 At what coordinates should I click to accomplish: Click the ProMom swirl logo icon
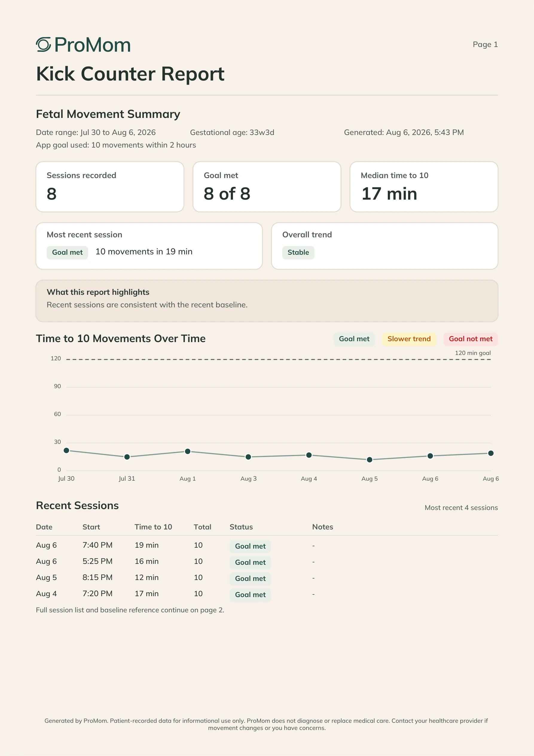point(43,45)
